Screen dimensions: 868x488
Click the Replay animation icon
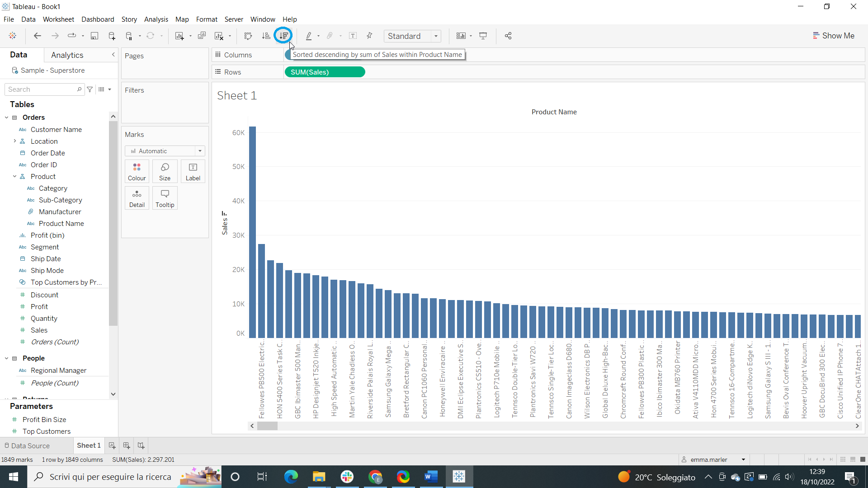click(72, 36)
